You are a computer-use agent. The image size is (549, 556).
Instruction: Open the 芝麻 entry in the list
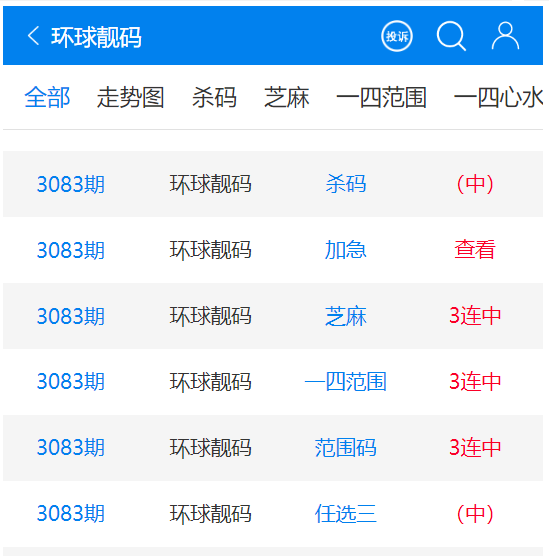click(346, 316)
